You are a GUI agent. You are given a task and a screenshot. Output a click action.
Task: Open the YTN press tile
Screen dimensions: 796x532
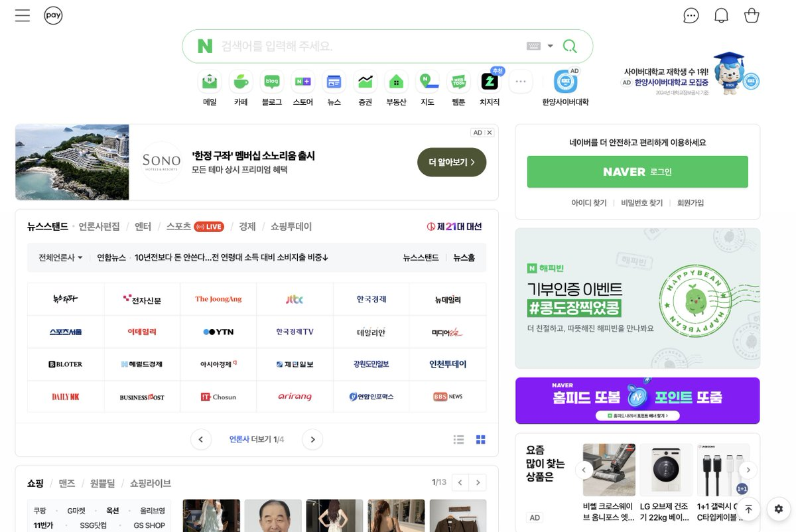click(218, 332)
